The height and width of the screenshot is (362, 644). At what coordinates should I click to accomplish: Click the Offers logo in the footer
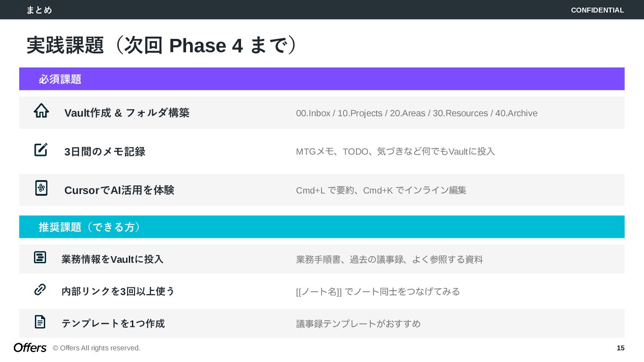(x=30, y=348)
